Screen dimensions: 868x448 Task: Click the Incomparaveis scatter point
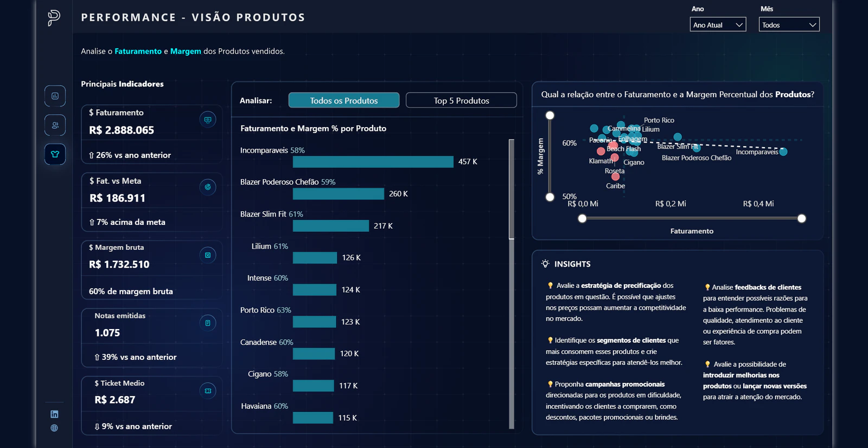click(783, 152)
